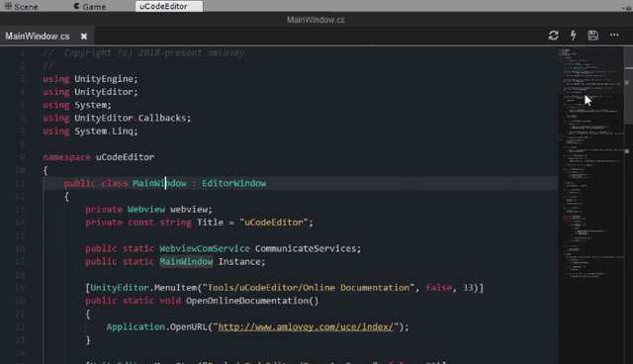The width and height of the screenshot is (633, 364).
Task: Click highlighted 'MainWindow' on line 17
Action: pyautogui.click(x=186, y=261)
